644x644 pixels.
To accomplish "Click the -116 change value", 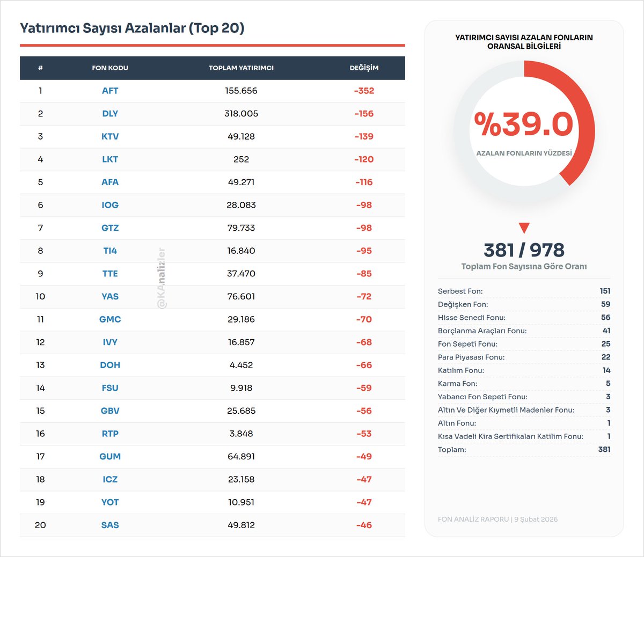I will pos(364,182).
